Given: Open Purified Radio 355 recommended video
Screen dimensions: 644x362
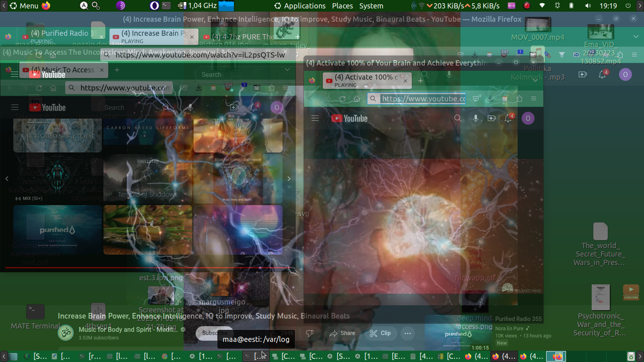Looking at the screenshot, I should (518, 319).
